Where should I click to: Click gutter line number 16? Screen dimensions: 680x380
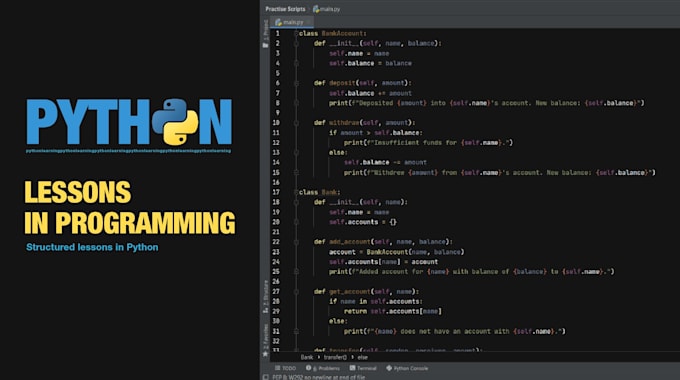[x=276, y=182]
